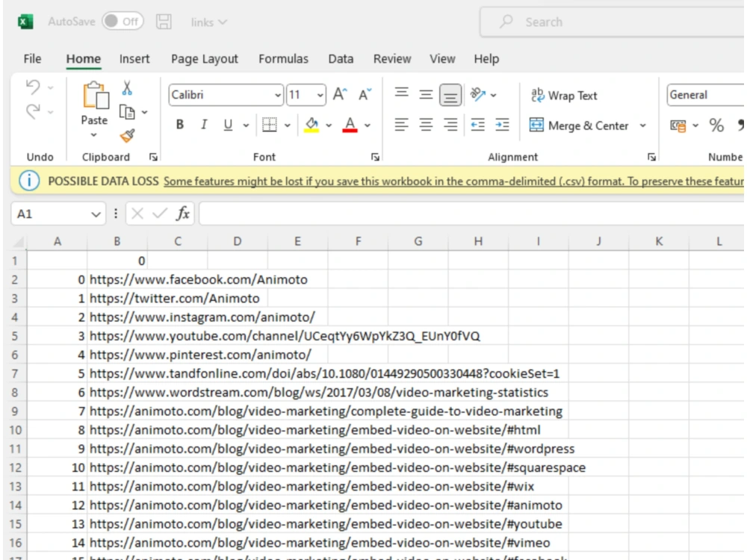Click the Save disk icon
The height and width of the screenshot is (560, 747).
coord(164,22)
